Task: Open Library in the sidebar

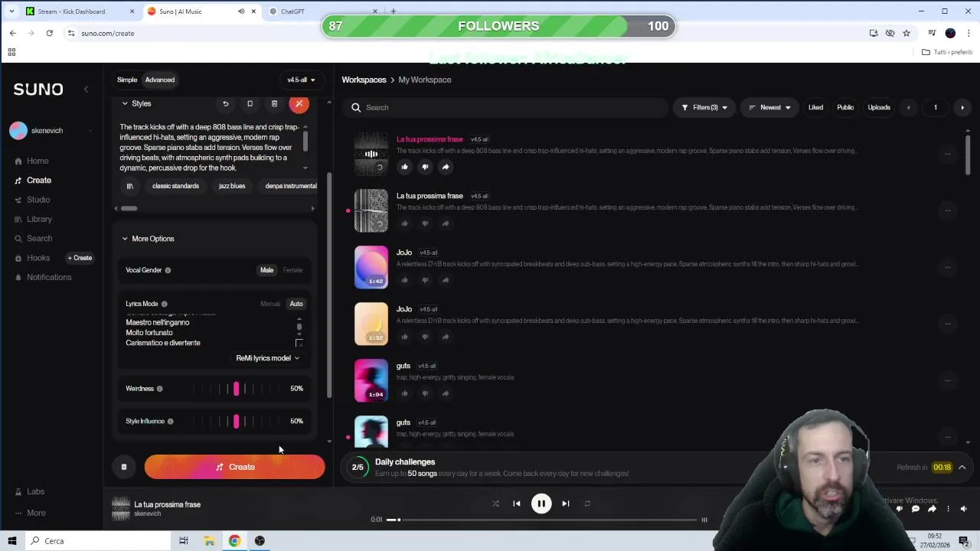Action: pos(33,219)
